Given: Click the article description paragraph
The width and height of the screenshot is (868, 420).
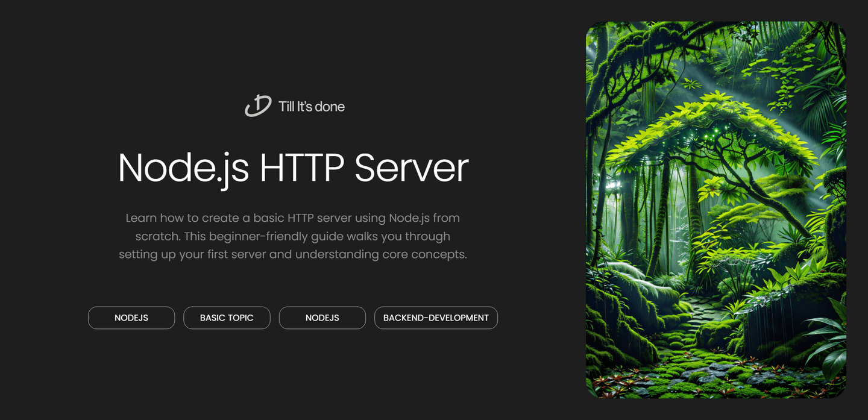Looking at the screenshot, I should 291,236.
